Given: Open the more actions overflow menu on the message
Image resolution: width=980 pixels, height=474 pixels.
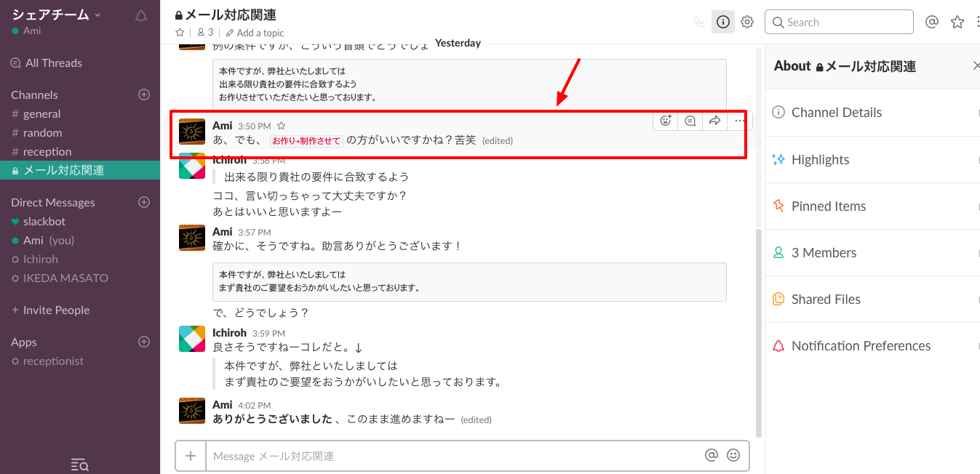Looking at the screenshot, I should [x=738, y=121].
